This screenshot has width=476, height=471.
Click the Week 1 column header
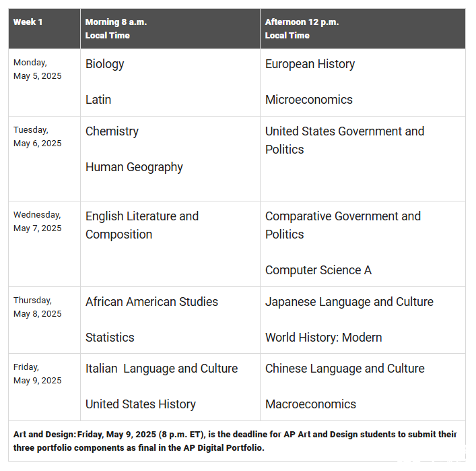28,22
